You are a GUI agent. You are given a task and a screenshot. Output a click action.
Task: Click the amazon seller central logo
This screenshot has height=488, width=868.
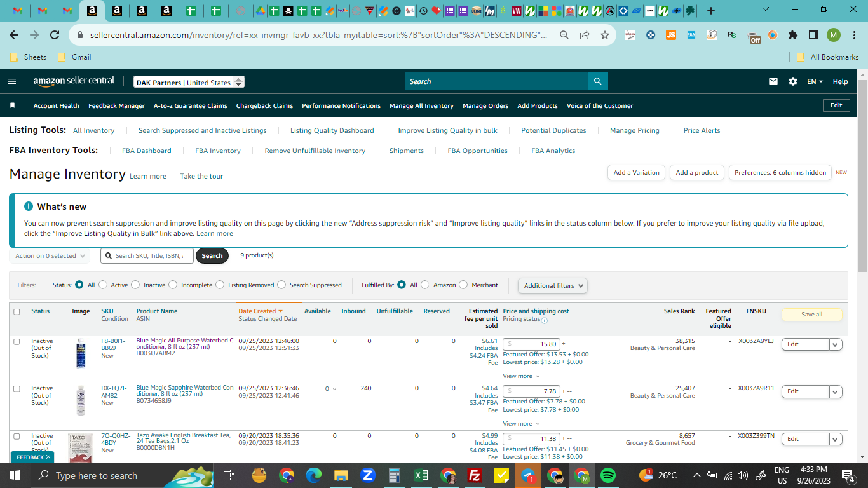(74, 81)
